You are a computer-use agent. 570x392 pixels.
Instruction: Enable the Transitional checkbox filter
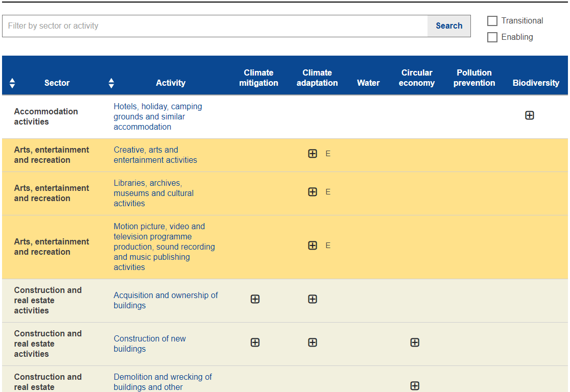[x=492, y=21]
